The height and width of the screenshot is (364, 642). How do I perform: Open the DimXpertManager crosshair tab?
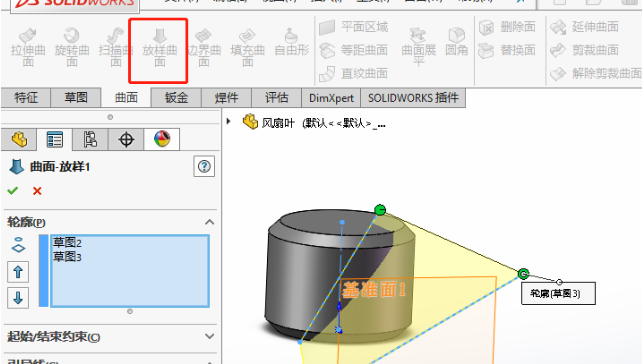click(126, 140)
